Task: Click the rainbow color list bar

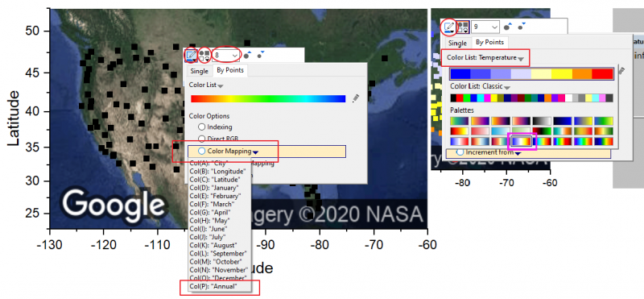Action: tap(268, 98)
